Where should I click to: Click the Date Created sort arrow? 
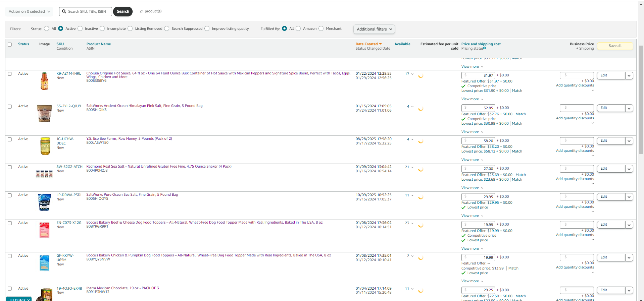(x=380, y=44)
